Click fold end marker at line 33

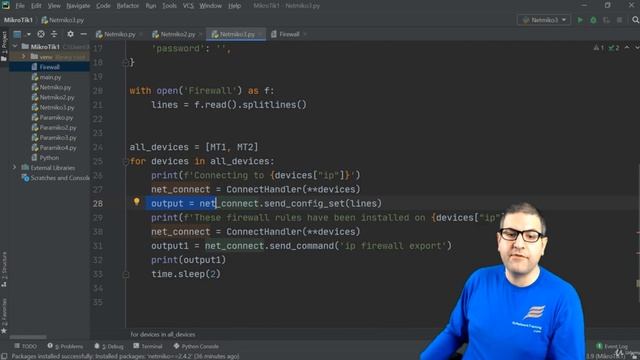[x=126, y=274]
